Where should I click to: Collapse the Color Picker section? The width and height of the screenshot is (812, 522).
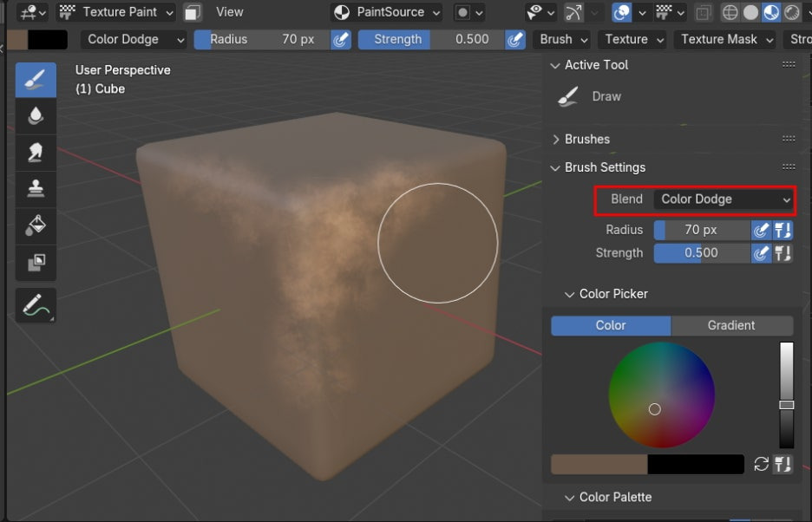pos(570,294)
